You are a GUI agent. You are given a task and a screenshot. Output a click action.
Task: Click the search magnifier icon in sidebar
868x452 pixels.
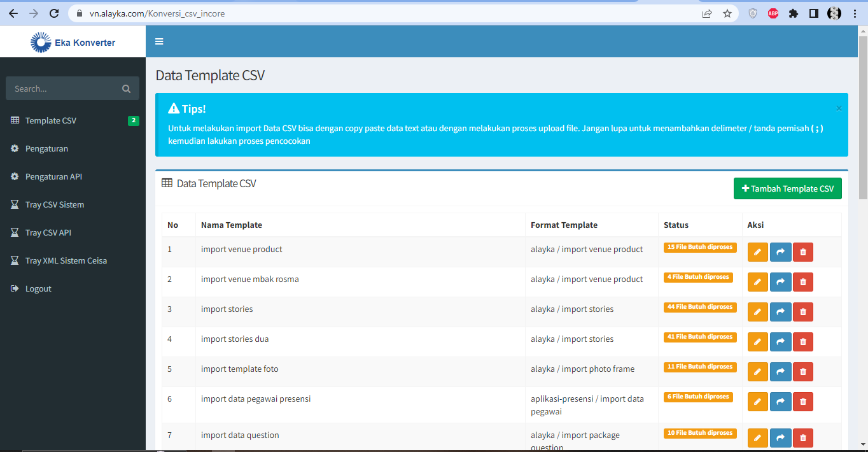click(126, 89)
